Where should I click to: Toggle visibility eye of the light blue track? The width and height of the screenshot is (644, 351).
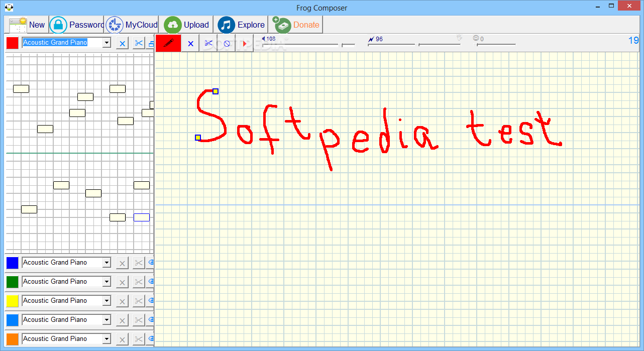(151, 320)
